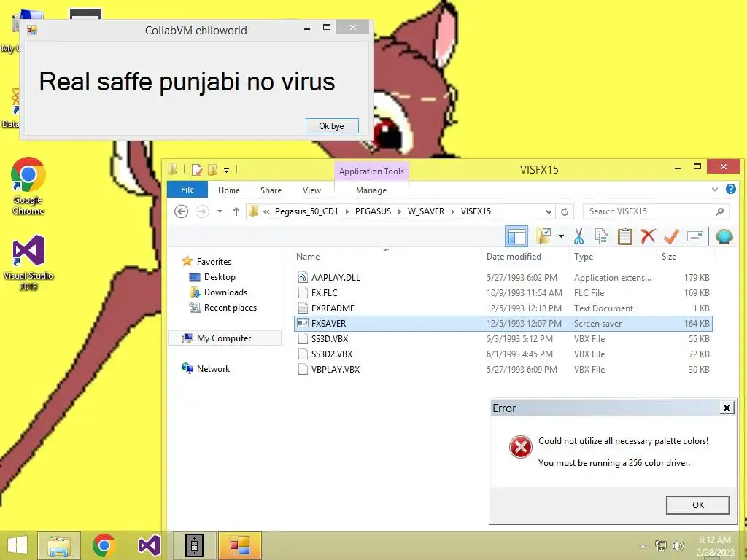This screenshot has width=747, height=560.
Task: Open the File tab in Explorer
Action: [187, 190]
